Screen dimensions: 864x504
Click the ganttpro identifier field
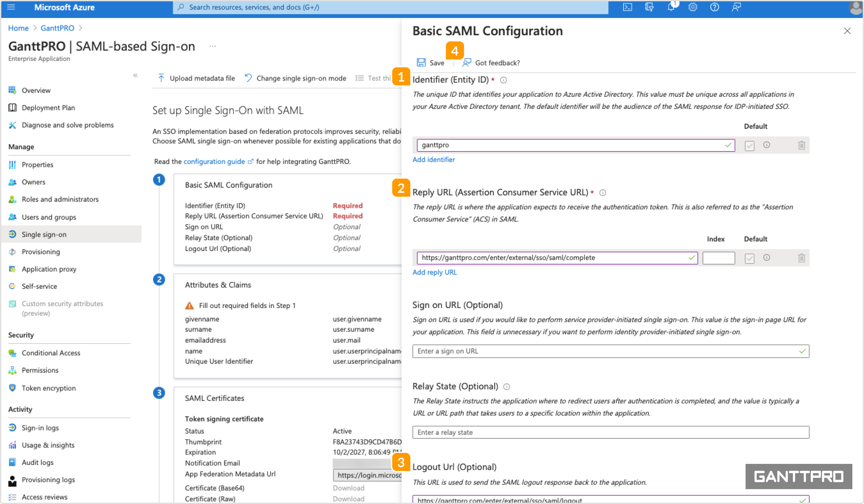[x=576, y=145]
